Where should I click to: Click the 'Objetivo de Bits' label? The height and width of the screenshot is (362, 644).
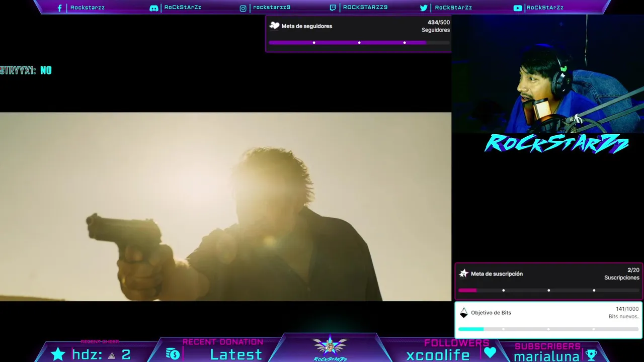(x=491, y=313)
